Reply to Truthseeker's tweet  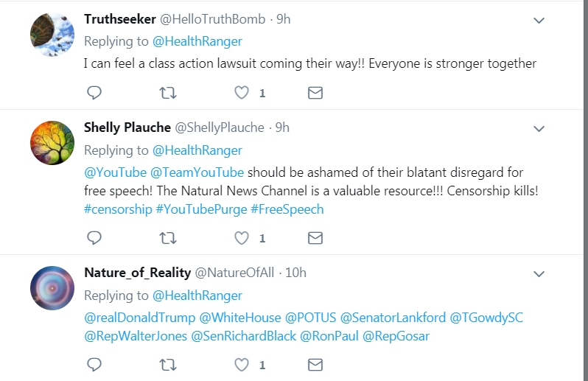point(94,93)
